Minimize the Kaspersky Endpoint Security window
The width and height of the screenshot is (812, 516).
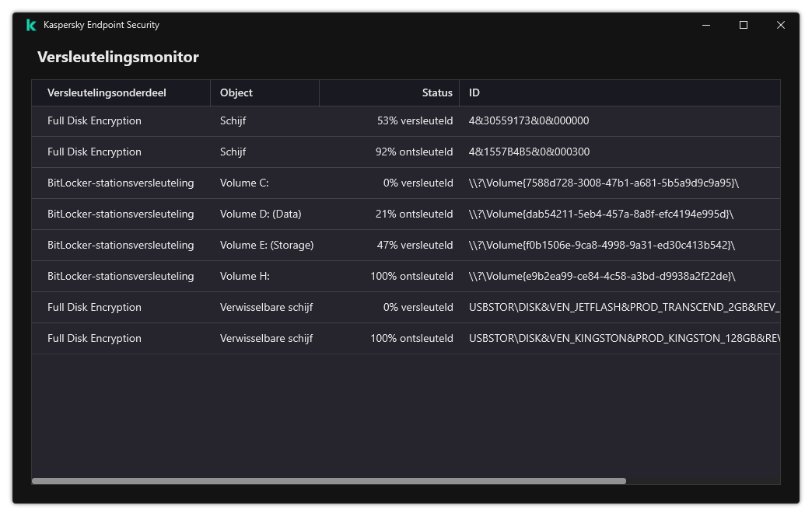click(705, 25)
